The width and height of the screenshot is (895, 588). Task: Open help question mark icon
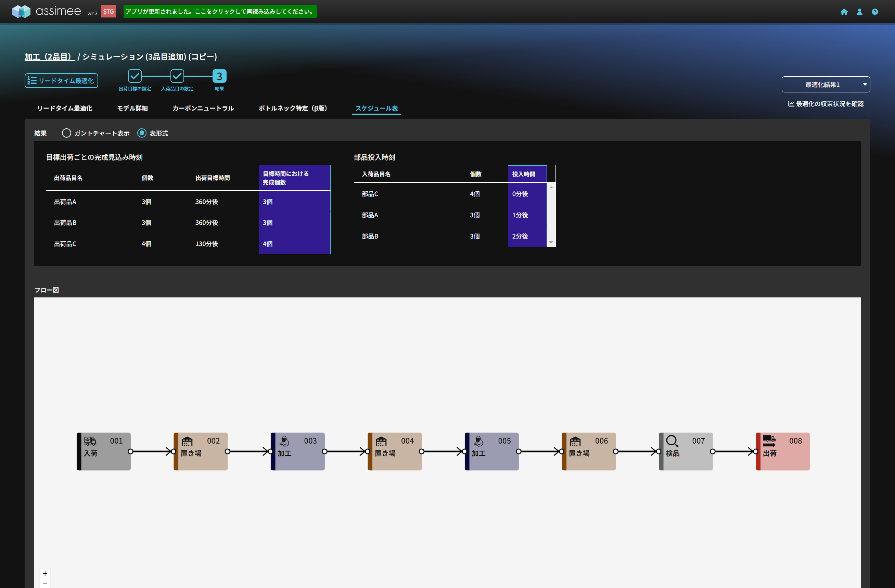(875, 12)
